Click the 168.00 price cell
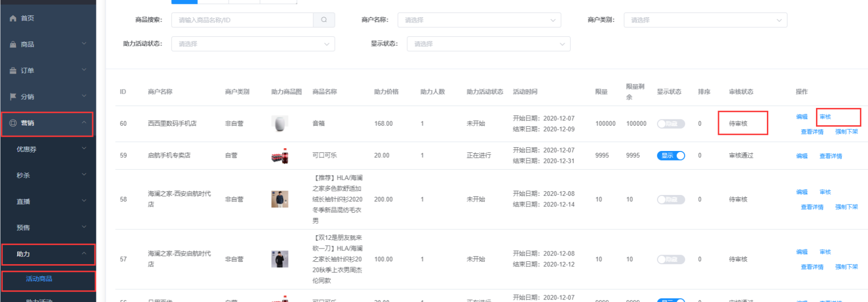 (383, 124)
